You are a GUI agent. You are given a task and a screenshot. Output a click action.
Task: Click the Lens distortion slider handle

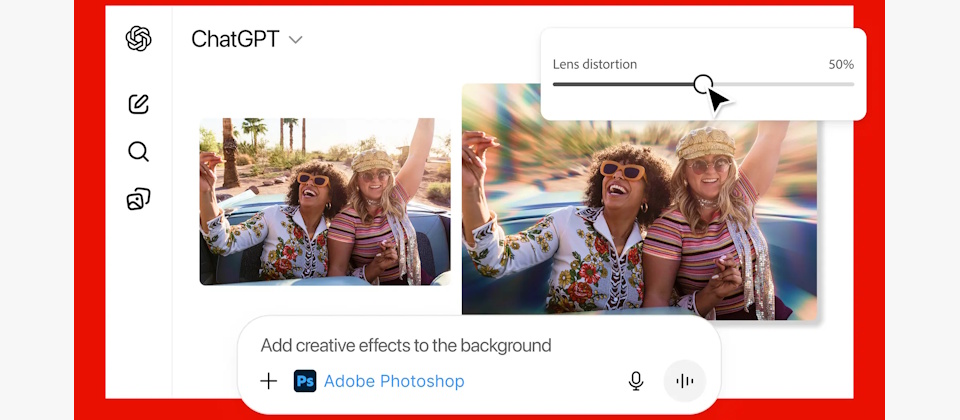[703, 84]
